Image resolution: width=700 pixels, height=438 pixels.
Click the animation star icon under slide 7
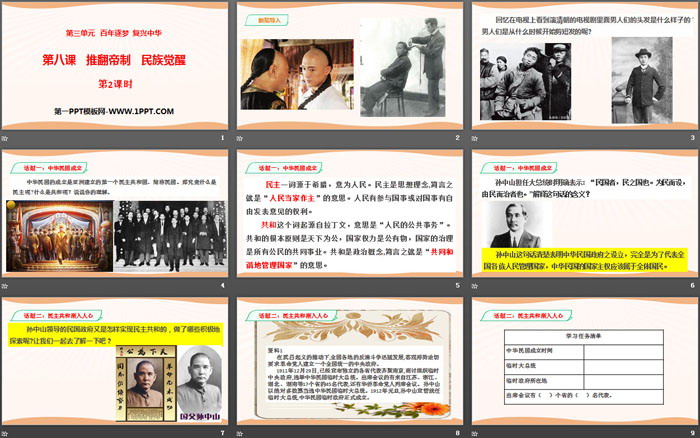point(5,434)
